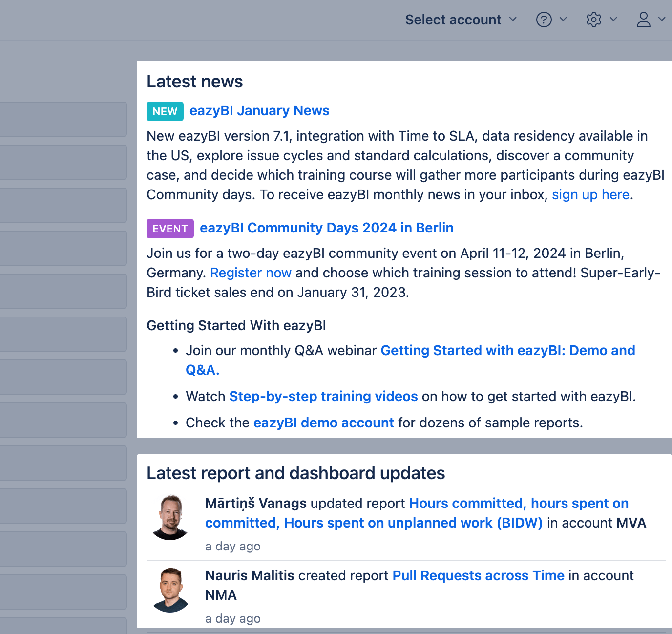
Task: Open the user profile icon
Action: point(643,20)
